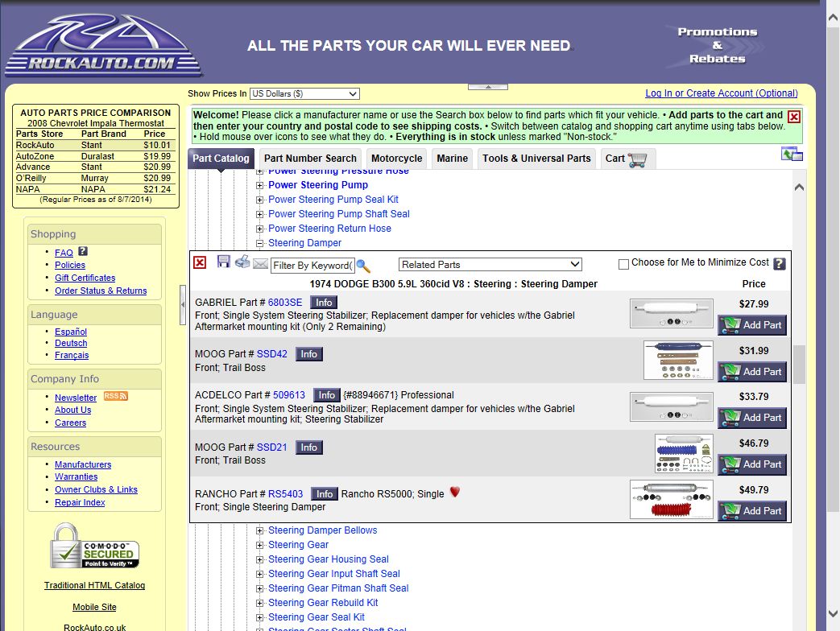Screen dimensions: 840x631
Task: Click the catalog scrollbar thumb
Action: 799,365
